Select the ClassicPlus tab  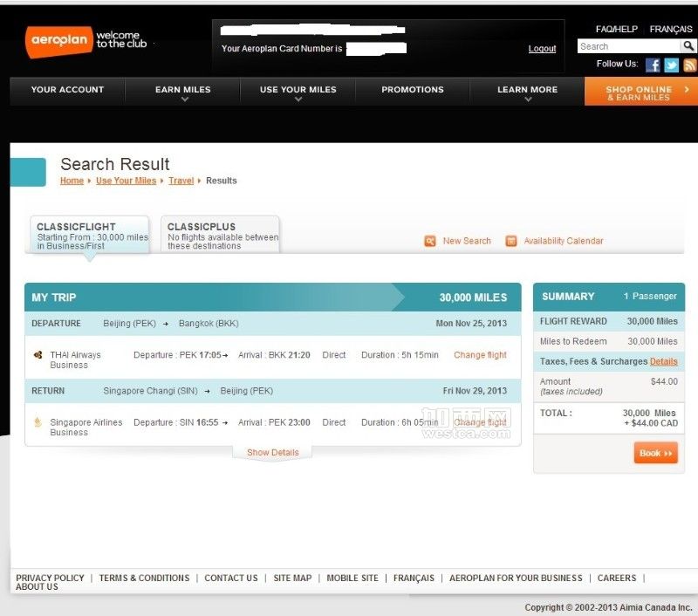(x=221, y=236)
